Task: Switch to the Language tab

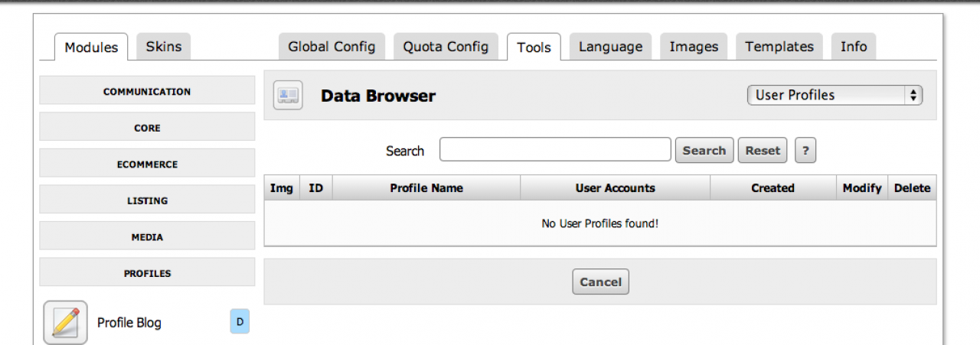Action: 610,47
